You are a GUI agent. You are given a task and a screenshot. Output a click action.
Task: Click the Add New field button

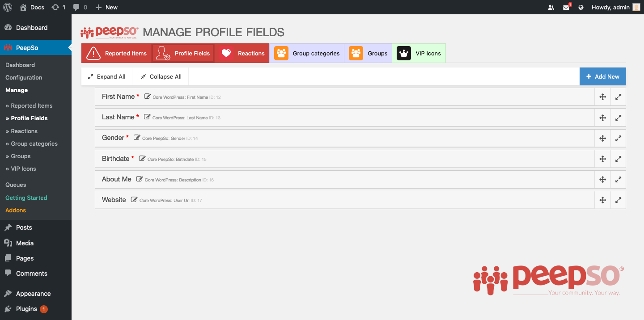(x=603, y=76)
